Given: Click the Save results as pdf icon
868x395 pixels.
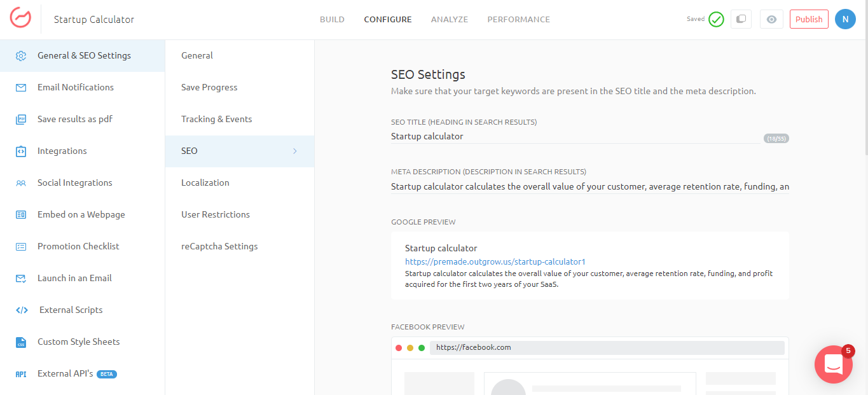Looking at the screenshot, I should (x=21, y=120).
